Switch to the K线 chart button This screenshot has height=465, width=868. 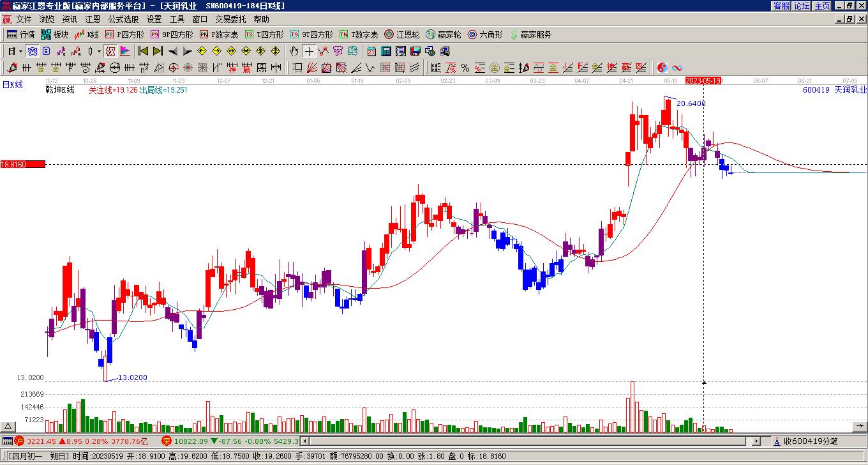(x=87, y=34)
